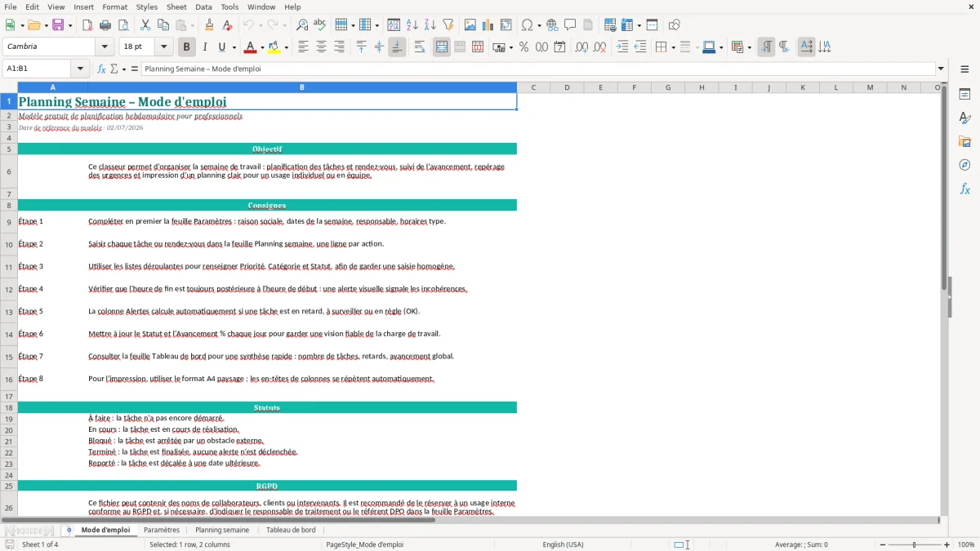This screenshot has height=551, width=980.
Task: Format as percent
Action: tap(523, 47)
